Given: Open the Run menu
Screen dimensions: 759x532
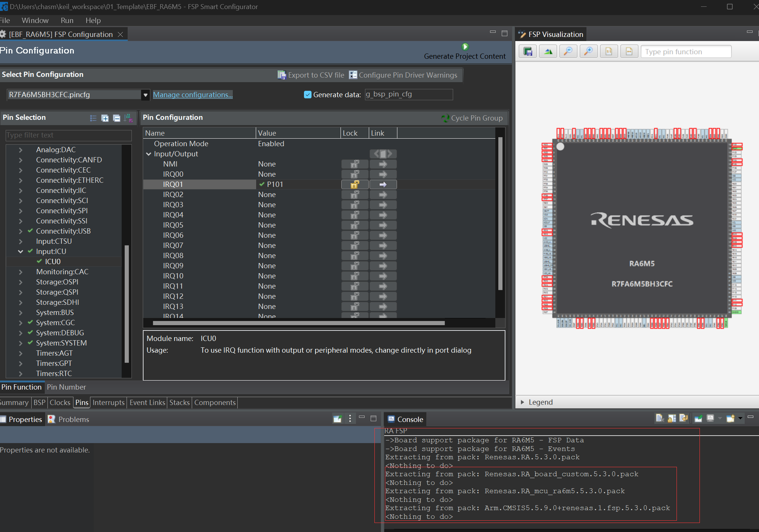Looking at the screenshot, I should pyautogui.click(x=67, y=20).
